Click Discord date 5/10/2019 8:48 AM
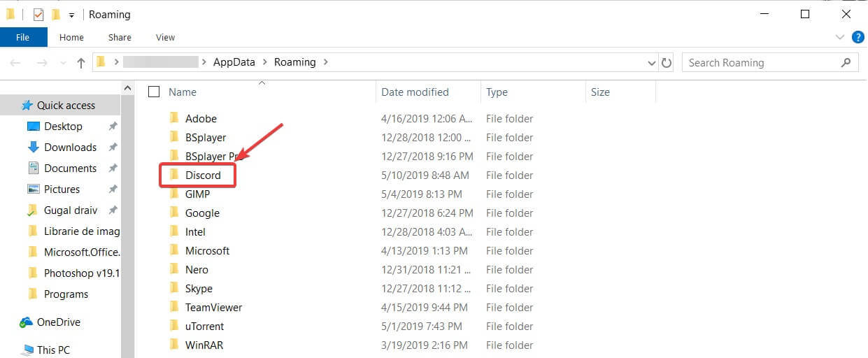Screen dimensions: 868x358 (x=425, y=175)
